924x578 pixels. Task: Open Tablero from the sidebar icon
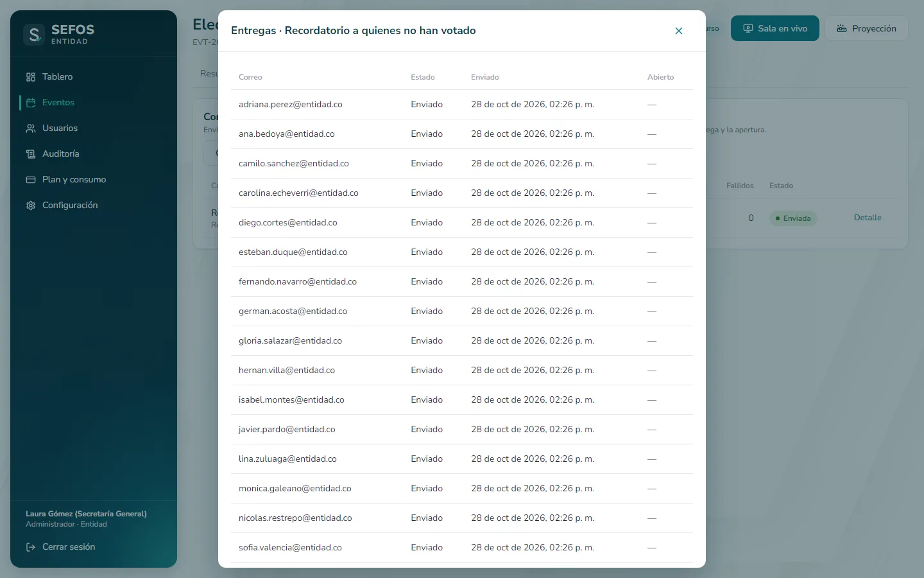click(x=31, y=77)
